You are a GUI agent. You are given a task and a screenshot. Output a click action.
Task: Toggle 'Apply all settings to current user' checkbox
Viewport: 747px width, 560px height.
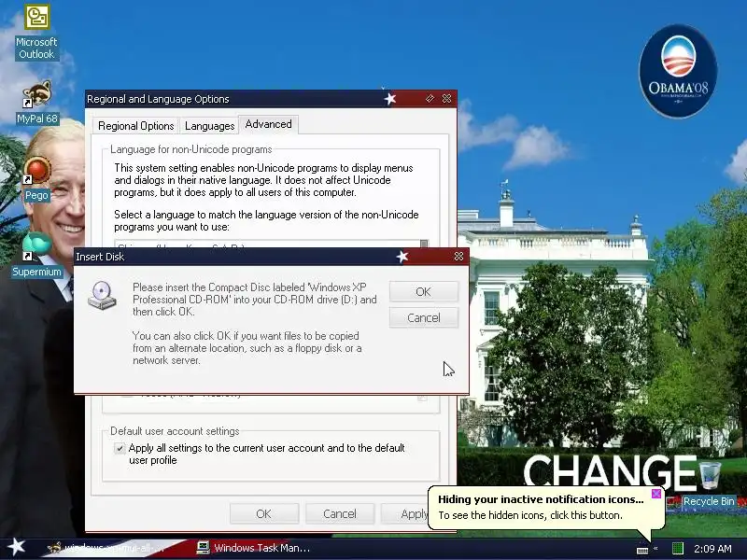pos(120,448)
